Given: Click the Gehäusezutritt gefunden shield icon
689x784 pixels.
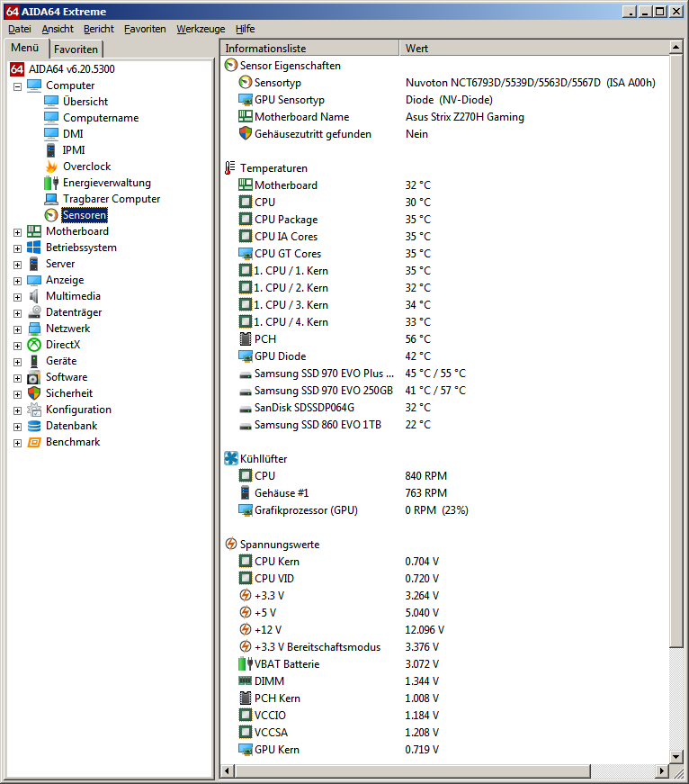Looking at the screenshot, I should [245, 133].
